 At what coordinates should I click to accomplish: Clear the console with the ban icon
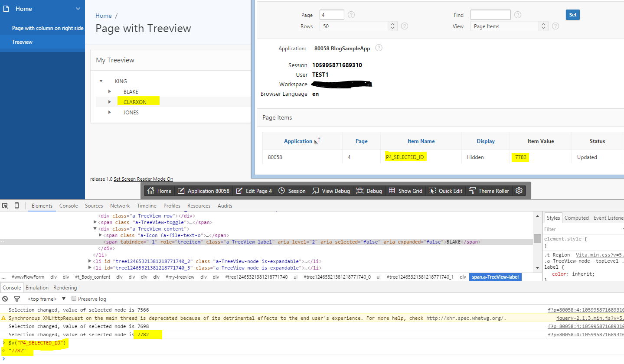click(x=5, y=299)
